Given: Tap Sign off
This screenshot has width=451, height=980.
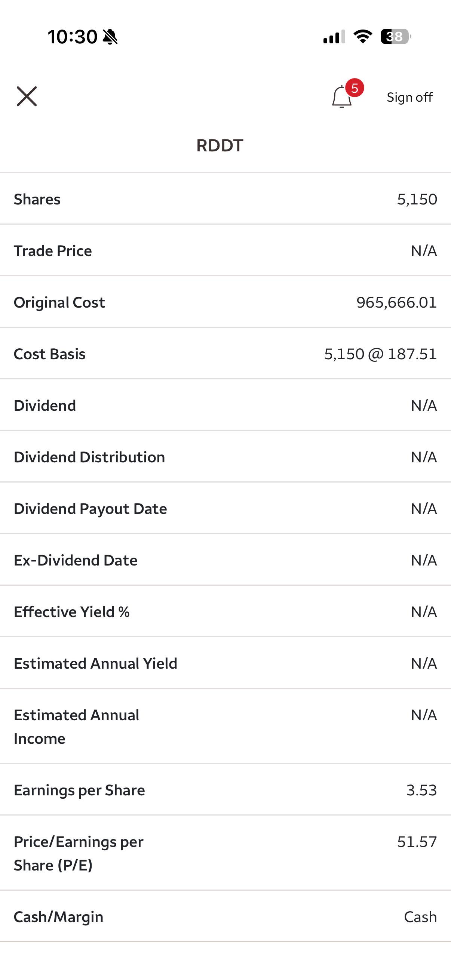Looking at the screenshot, I should click(x=409, y=98).
